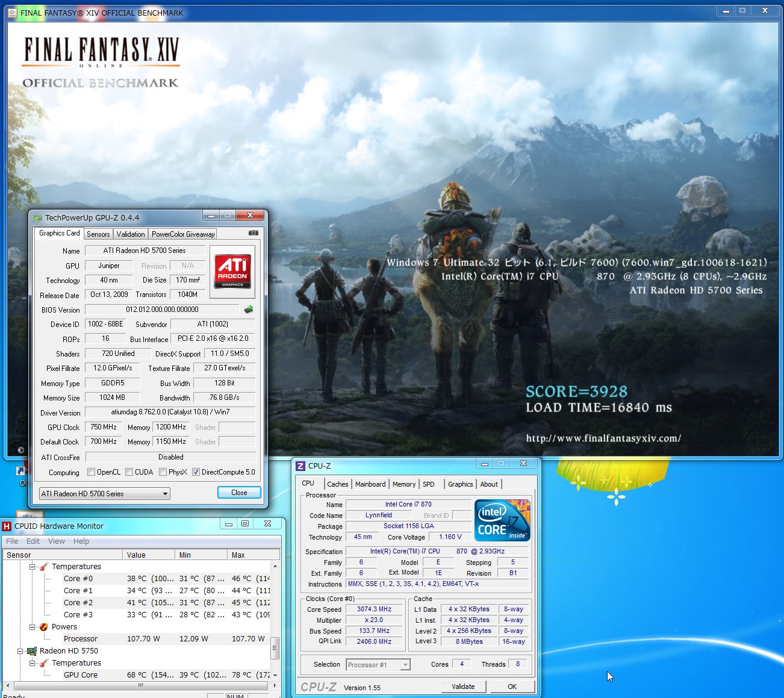Collapse the Powers tree node
Image resolution: width=784 pixels, height=698 pixels.
[33, 627]
